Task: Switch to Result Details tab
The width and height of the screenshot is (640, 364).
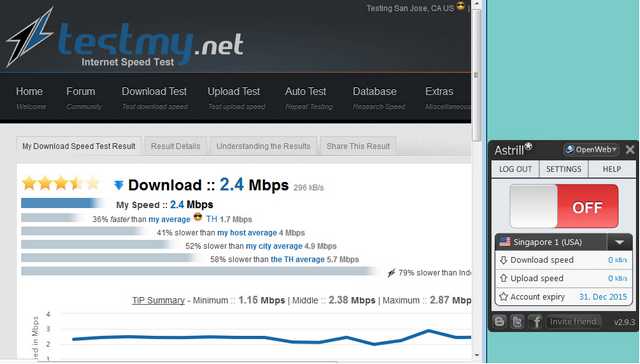Action: pyautogui.click(x=176, y=146)
